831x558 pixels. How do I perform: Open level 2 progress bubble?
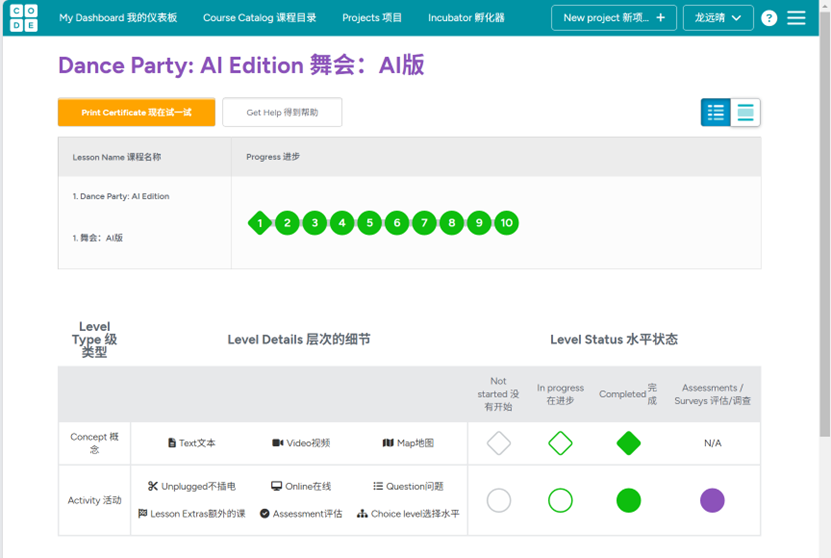(287, 223)
